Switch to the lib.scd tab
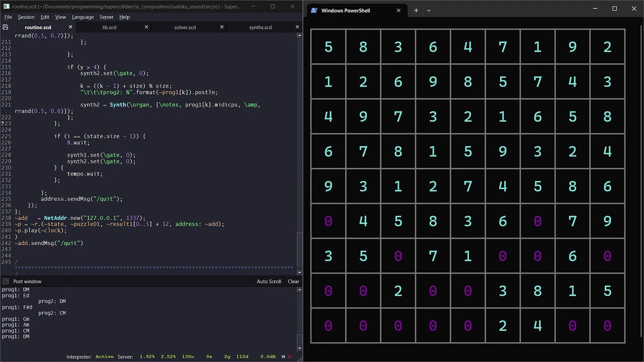The height and width of the screenshot is (362, 644). click(x=109, y=27)
